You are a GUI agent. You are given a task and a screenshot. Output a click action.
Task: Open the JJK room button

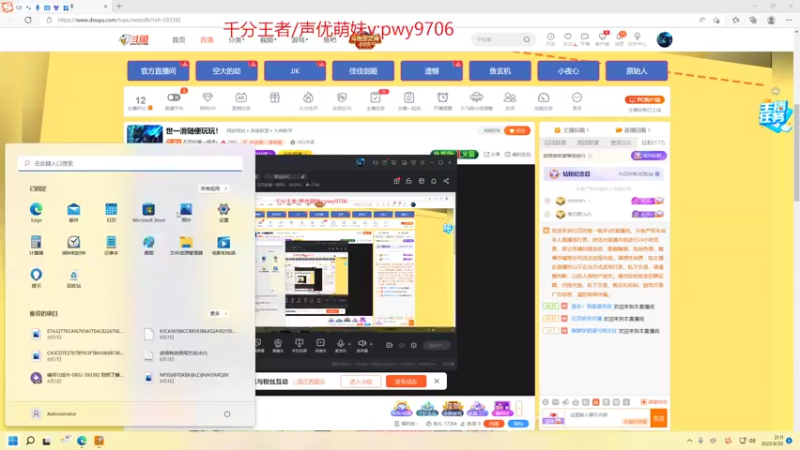point(295,71)
